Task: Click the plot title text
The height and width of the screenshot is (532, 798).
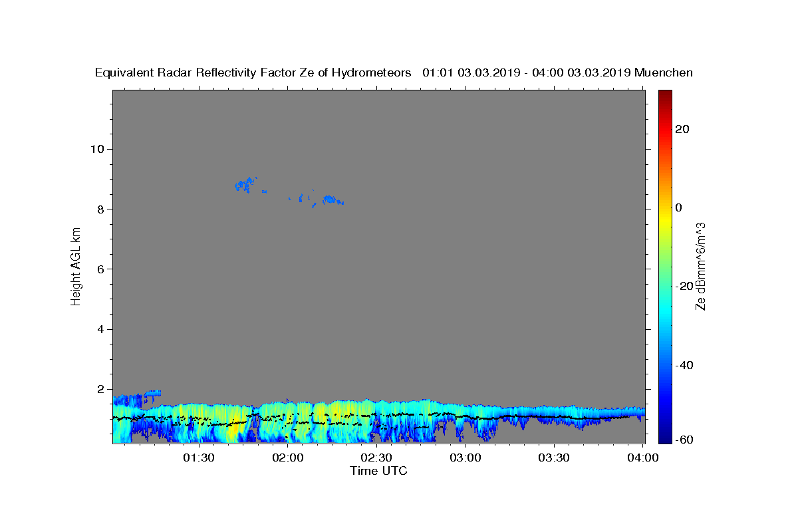Action: (394, 72)
